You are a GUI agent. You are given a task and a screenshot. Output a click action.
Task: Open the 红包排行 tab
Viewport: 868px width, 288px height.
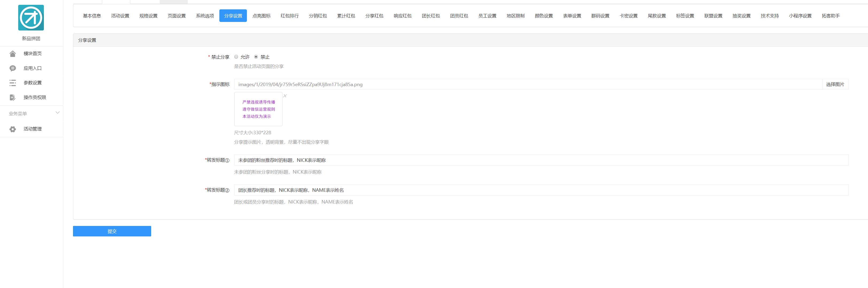click(290, 16)
